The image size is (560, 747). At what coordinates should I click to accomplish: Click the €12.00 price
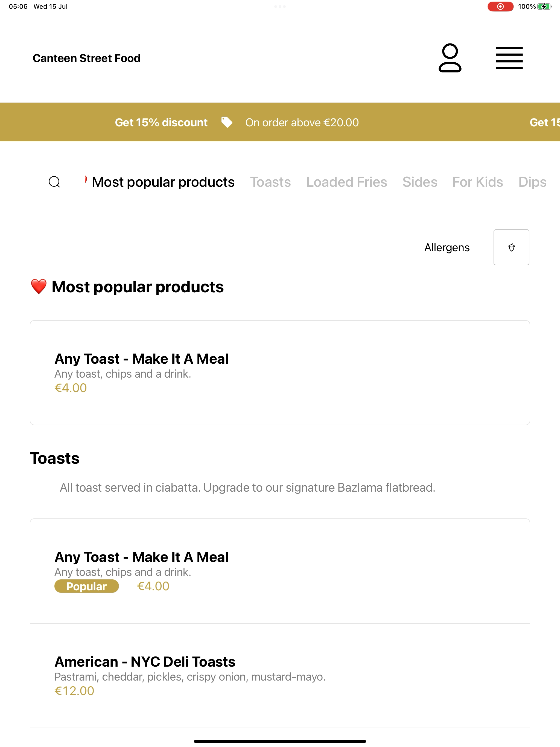click(74, 691)
